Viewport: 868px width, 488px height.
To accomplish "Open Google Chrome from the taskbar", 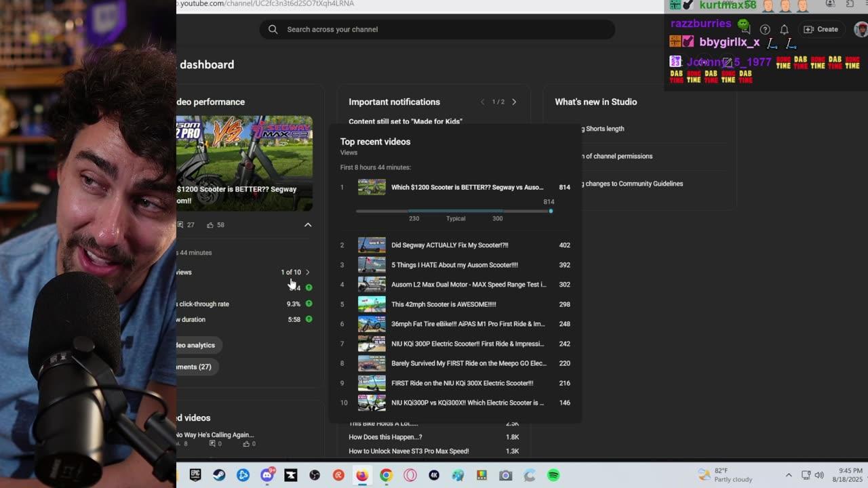I will (x=386, y=476).
